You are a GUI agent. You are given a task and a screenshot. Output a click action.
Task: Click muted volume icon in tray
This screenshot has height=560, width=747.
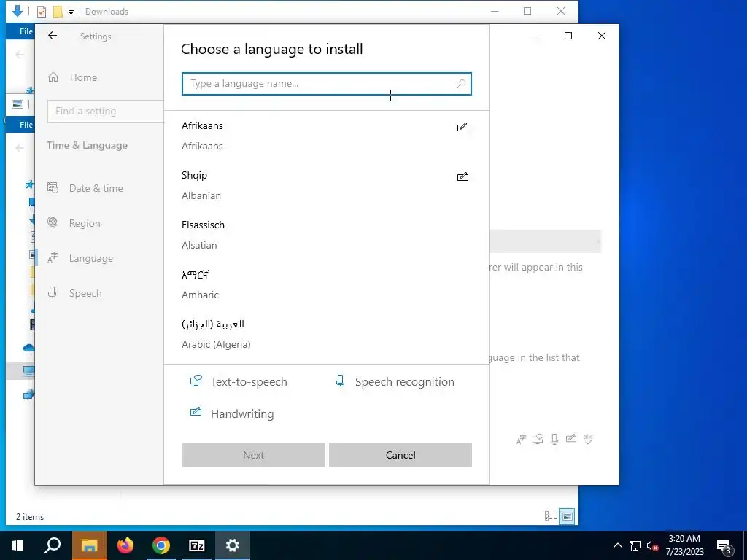[652, 545]
